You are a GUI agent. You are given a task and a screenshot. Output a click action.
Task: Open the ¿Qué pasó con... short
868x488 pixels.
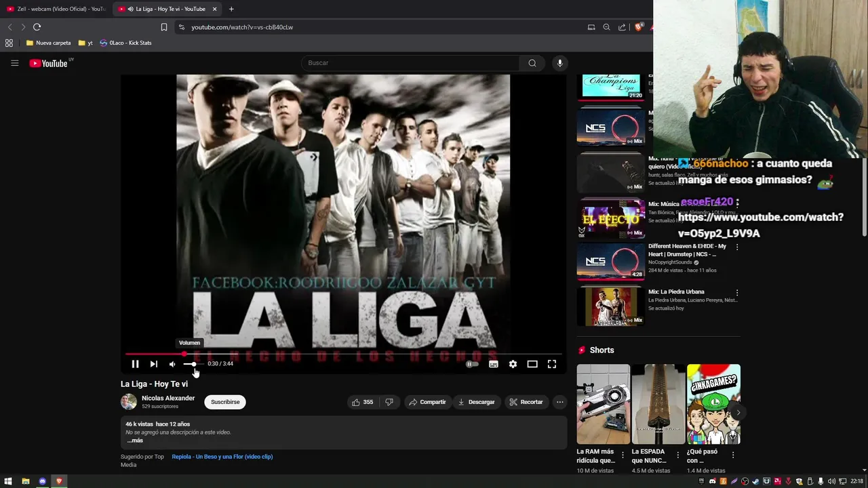(x=713, y=405)
